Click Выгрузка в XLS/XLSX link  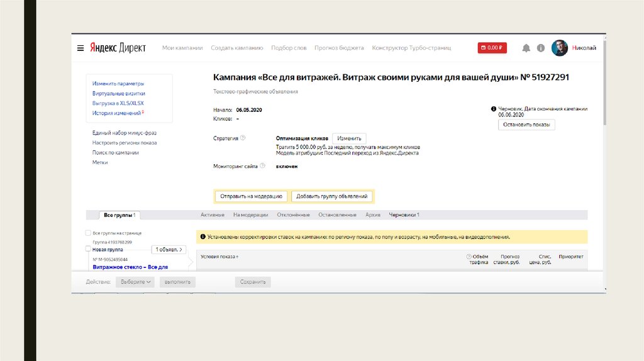[118, 103]
